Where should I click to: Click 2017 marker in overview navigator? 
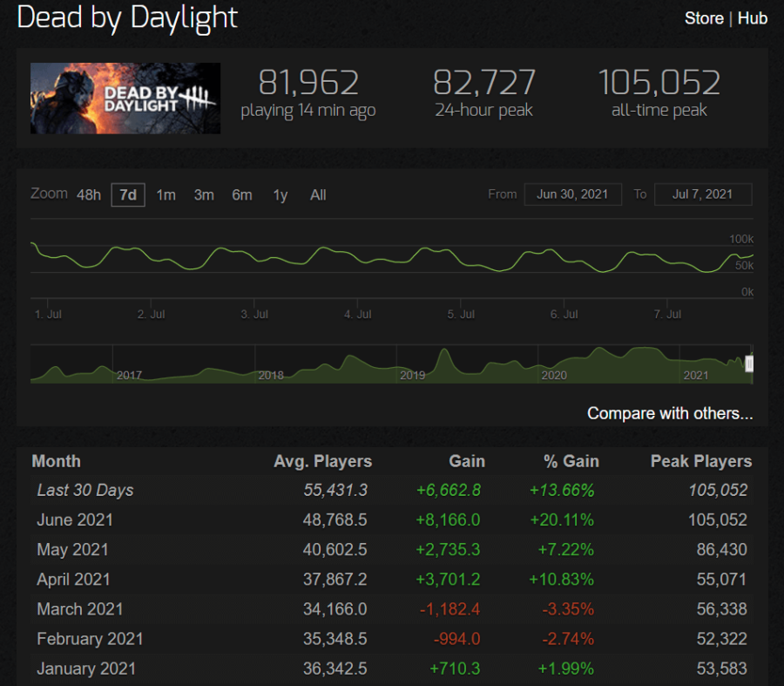(x=129, y=376)
